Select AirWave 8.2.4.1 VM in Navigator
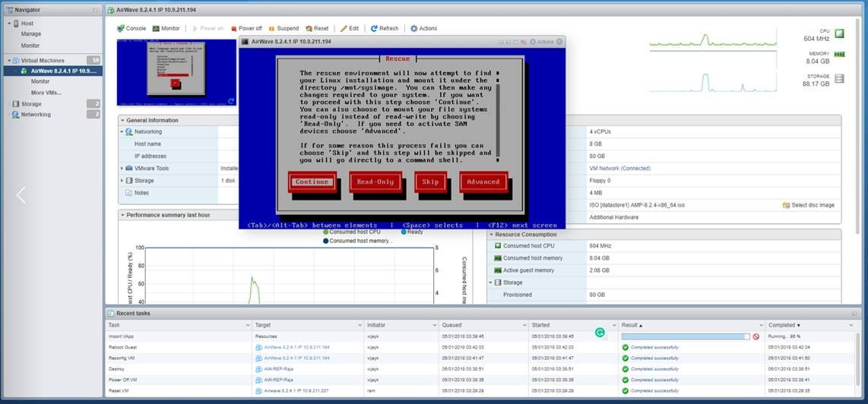 point(52,71)
